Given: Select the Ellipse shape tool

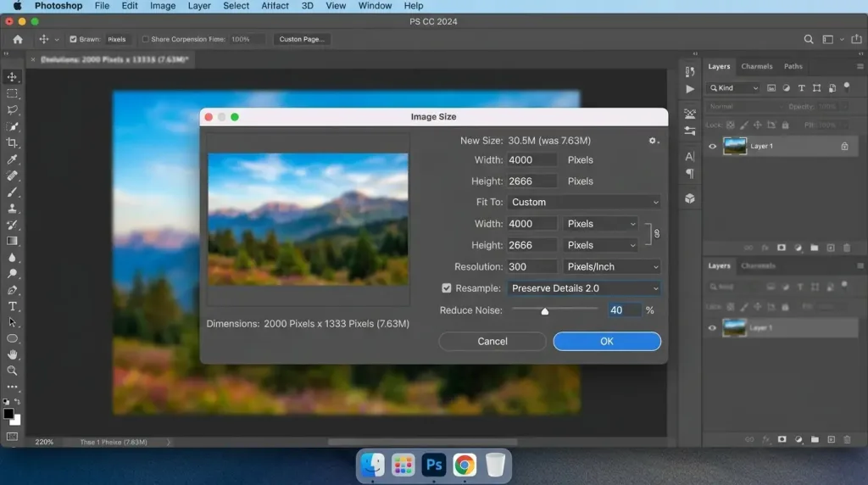Looking at the screenshot, I should [12, 338].
